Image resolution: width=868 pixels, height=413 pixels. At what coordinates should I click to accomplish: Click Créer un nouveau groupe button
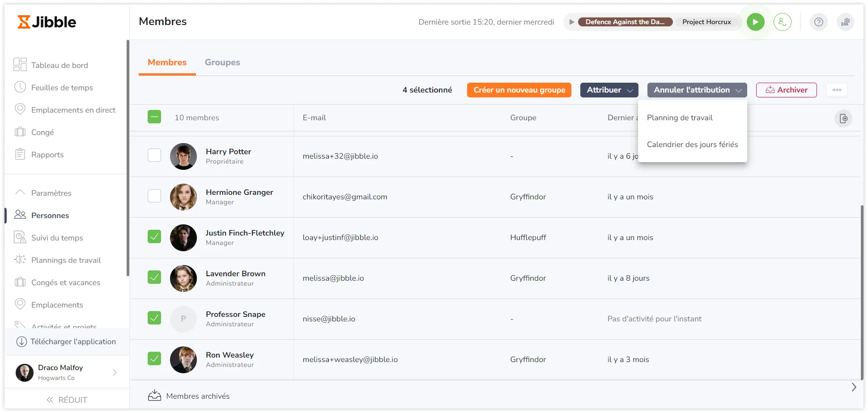pyautogui.click(x=519, y=90)
